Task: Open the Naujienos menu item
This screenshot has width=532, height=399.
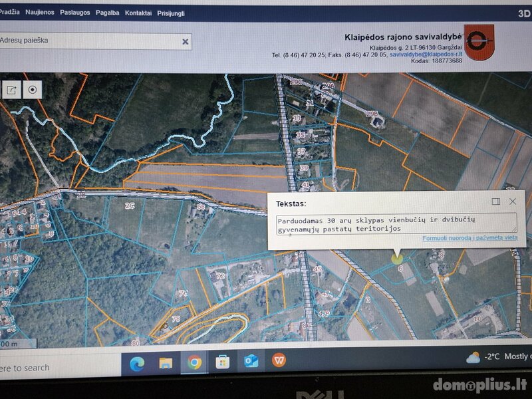Action: coord(40,12)
